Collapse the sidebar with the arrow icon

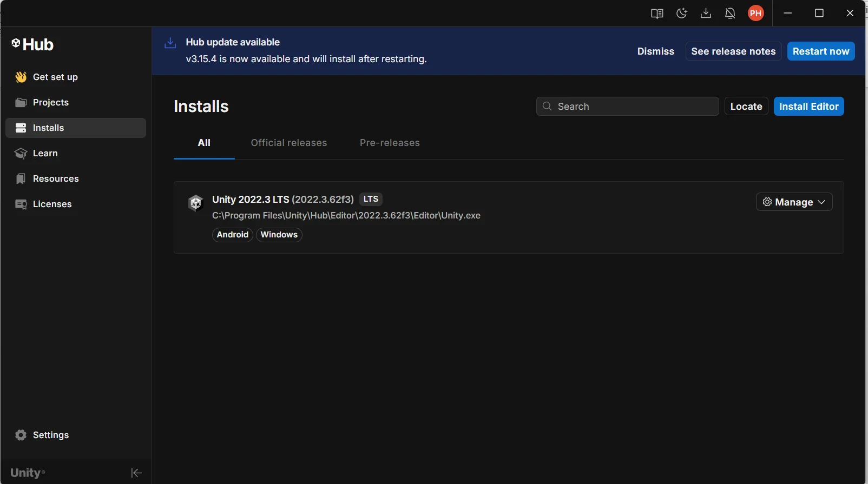pyautogui.click(x=136, y=473)
